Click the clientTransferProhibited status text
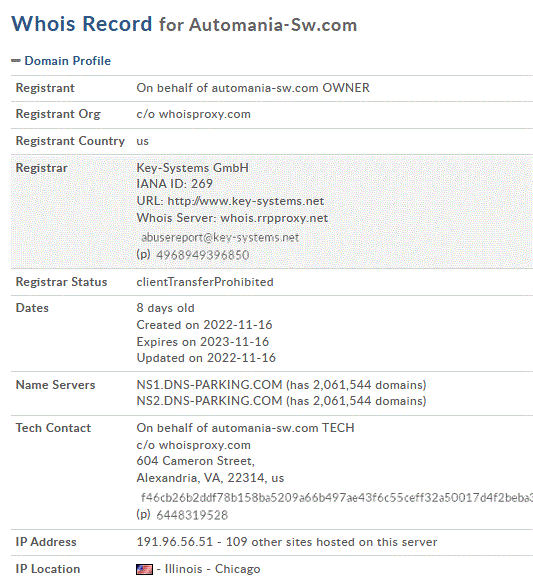The image size is (533, 582). (x=205, y=282)
